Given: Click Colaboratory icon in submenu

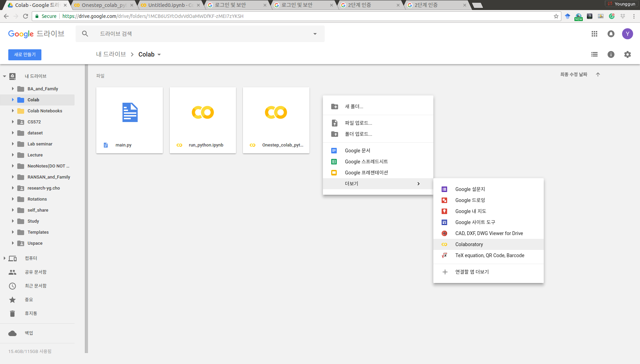Looking at the screenshot, I should click(x=444, y=244).
